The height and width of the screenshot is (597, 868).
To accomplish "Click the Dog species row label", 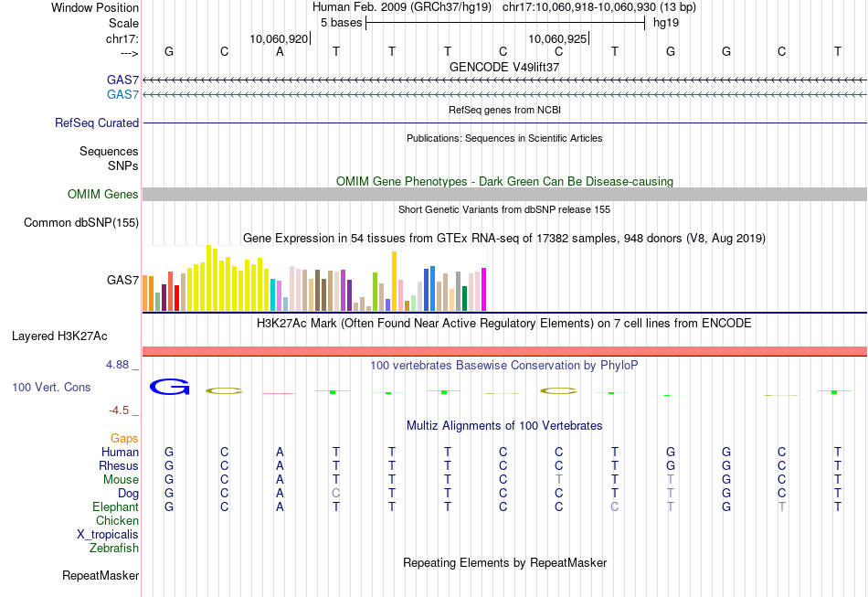I will [x=129, y=494].
